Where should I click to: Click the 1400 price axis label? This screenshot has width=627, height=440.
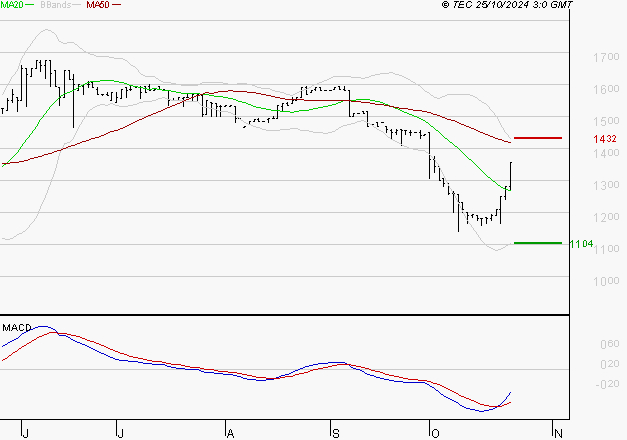tap(606, 153)
